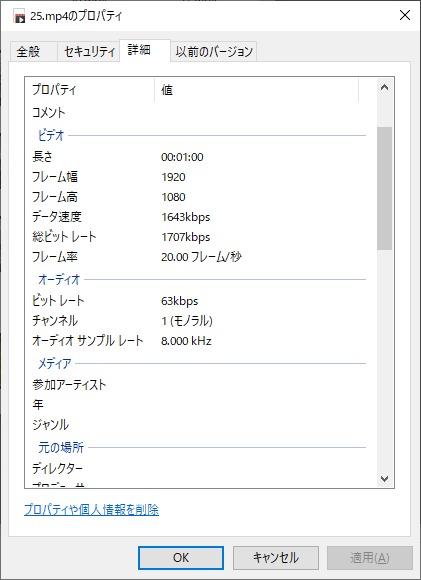Click the フレーム幅 property label
421x580 pixels.
click(55, 177)
